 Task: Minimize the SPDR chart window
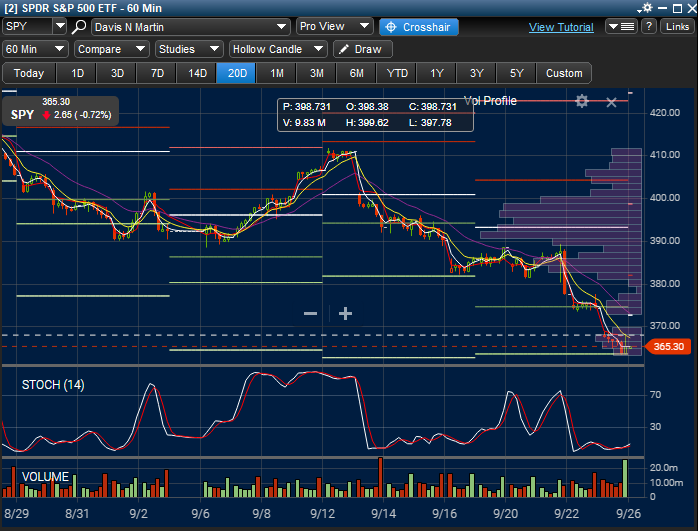tap(662, 8)
